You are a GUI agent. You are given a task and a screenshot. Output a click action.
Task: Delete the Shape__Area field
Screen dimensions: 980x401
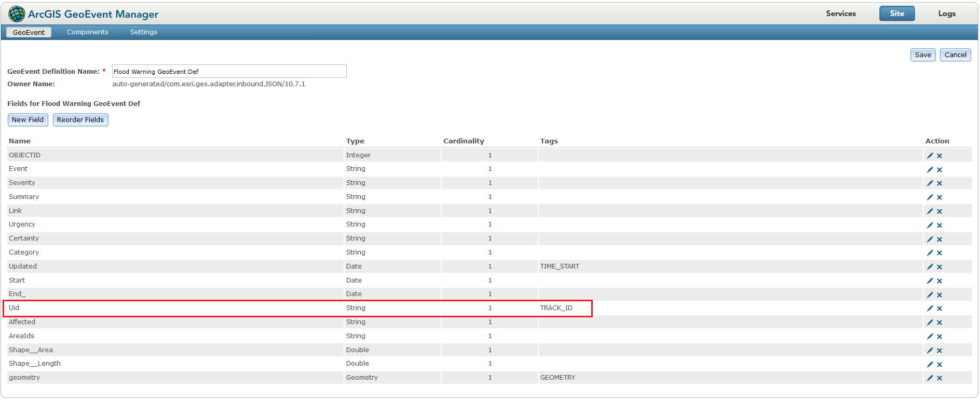point(940,351)
